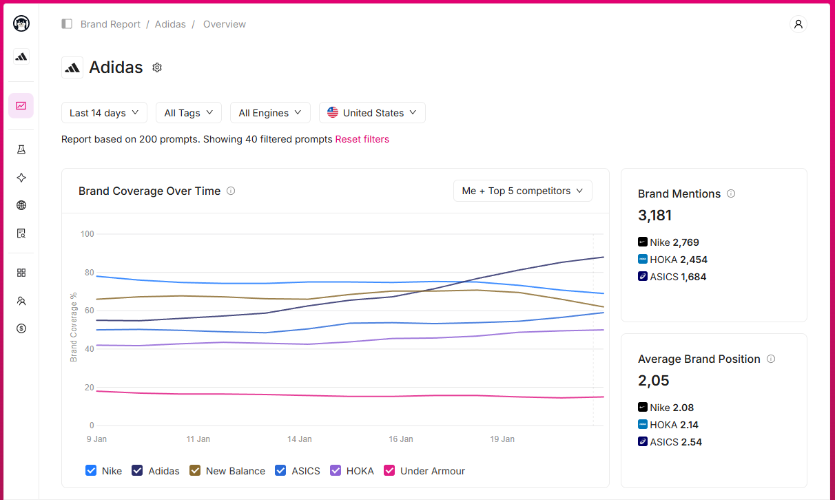Click Overview breadcrumb item
Viewport: 835px width, 504px height.
225,24
